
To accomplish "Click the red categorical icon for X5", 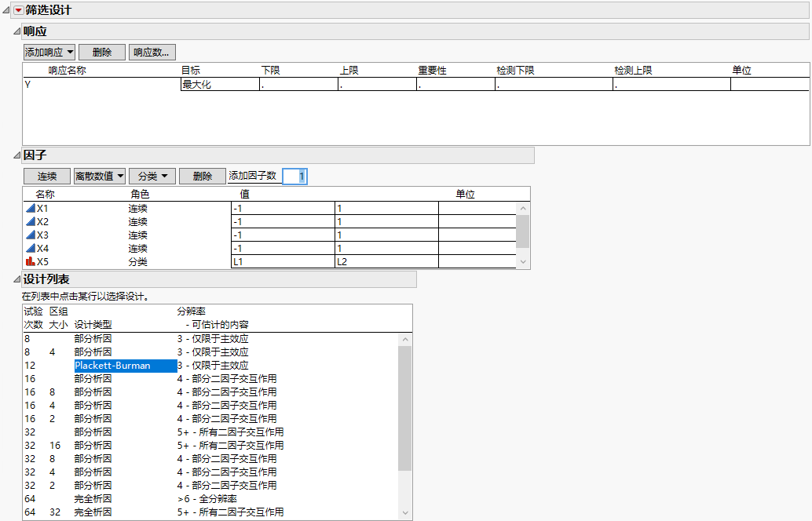I will (31, 262).
